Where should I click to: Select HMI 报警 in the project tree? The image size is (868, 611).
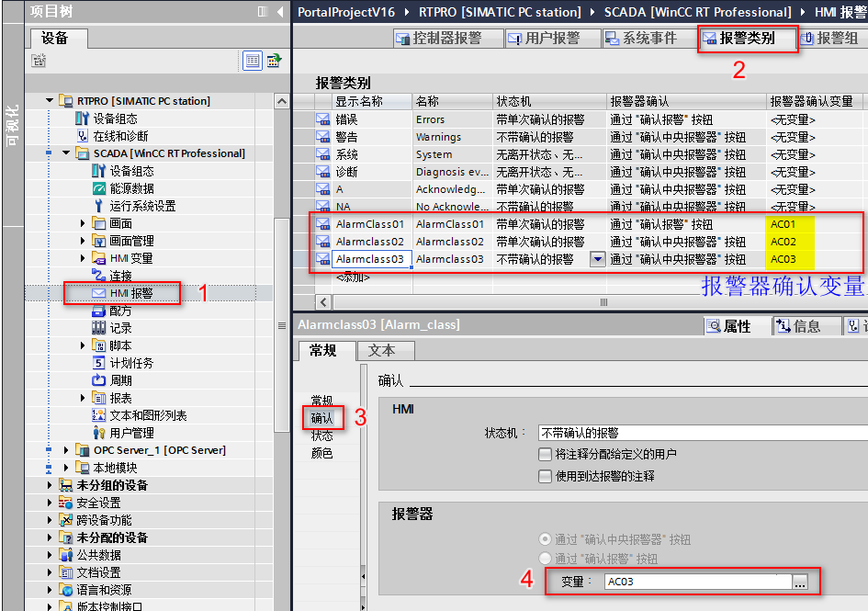(131, 293)
